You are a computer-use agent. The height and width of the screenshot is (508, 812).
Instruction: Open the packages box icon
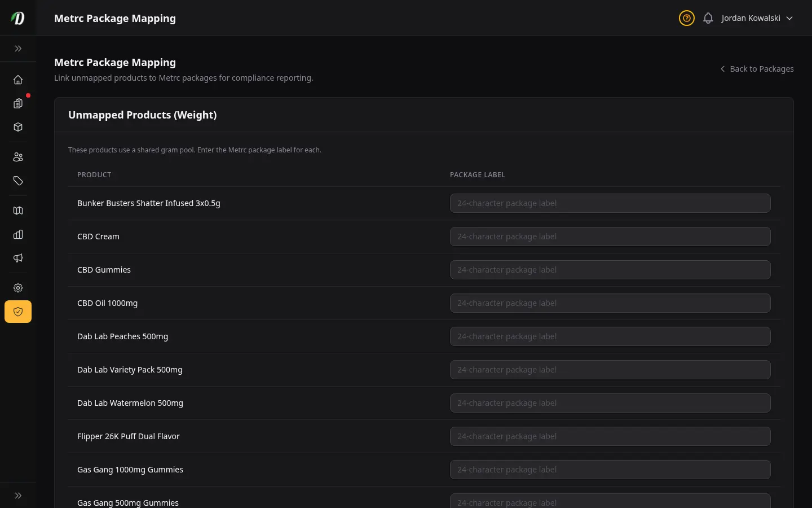[x=18, y=127]
